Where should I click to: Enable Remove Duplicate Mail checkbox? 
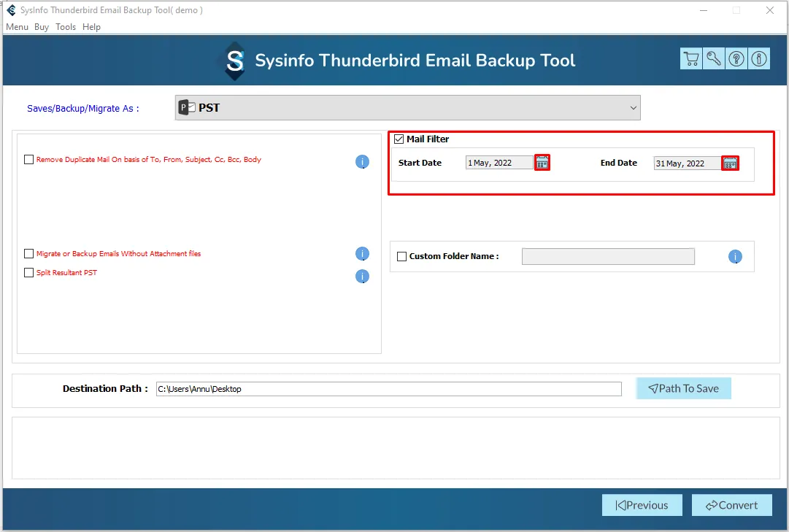click(28, 160)
